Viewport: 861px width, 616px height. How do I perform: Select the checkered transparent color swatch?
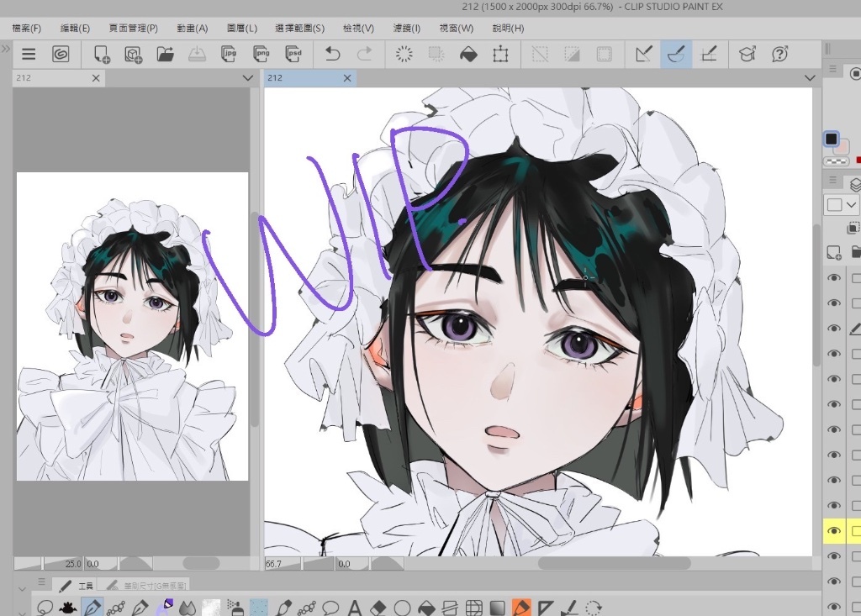(x=836, y=161)
